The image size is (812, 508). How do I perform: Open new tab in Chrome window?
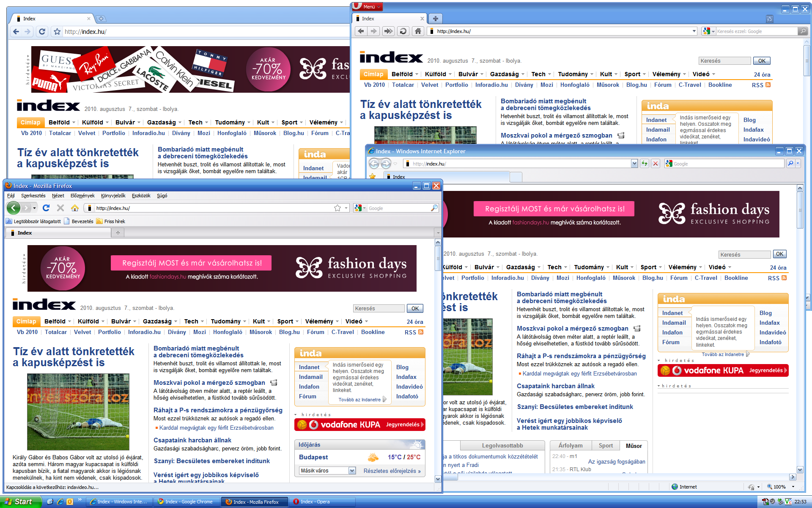[101, 19]
